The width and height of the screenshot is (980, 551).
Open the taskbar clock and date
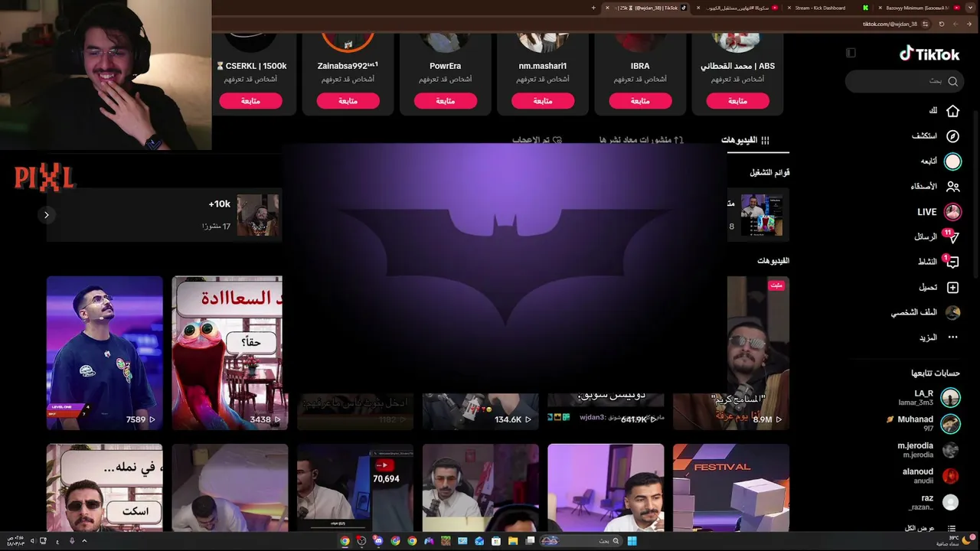(15, 541)
